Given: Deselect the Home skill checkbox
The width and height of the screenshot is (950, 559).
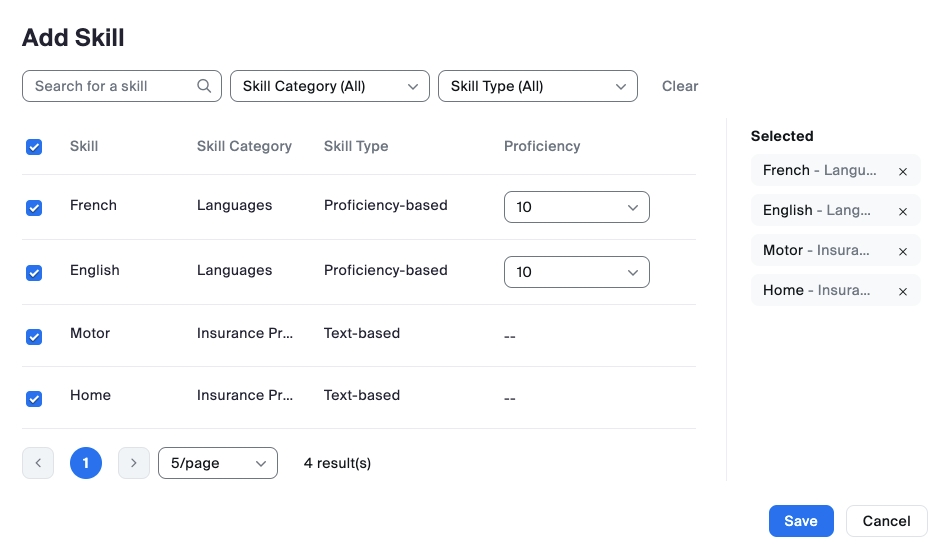Looking at the screenshot, I should click(34, 398).
